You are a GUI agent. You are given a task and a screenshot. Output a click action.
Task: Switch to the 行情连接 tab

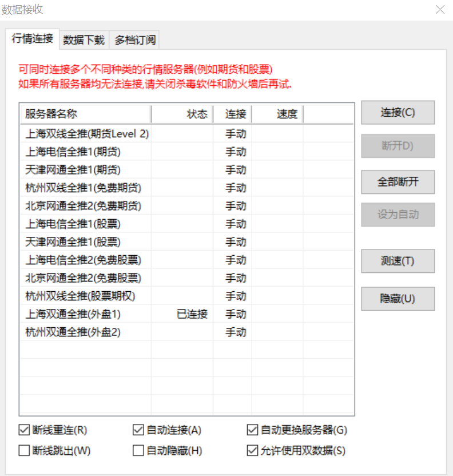(33, 39)
